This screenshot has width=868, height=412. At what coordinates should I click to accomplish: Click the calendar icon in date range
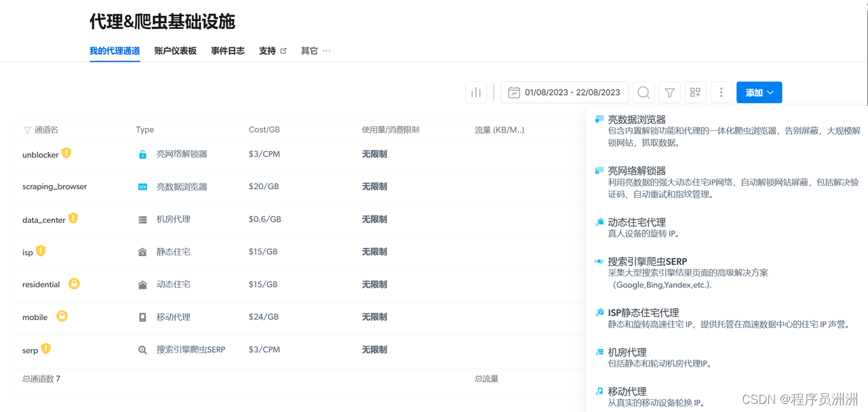(514, 93)
